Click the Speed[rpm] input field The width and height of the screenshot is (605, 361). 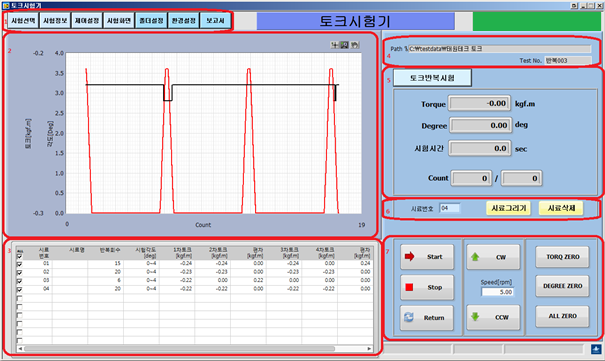[497, 292]
